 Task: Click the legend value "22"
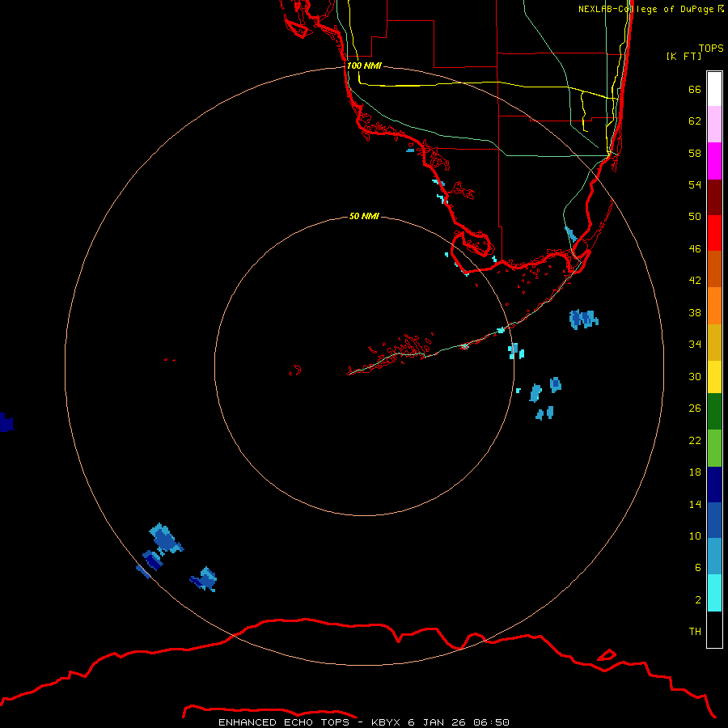click(695, 440)
